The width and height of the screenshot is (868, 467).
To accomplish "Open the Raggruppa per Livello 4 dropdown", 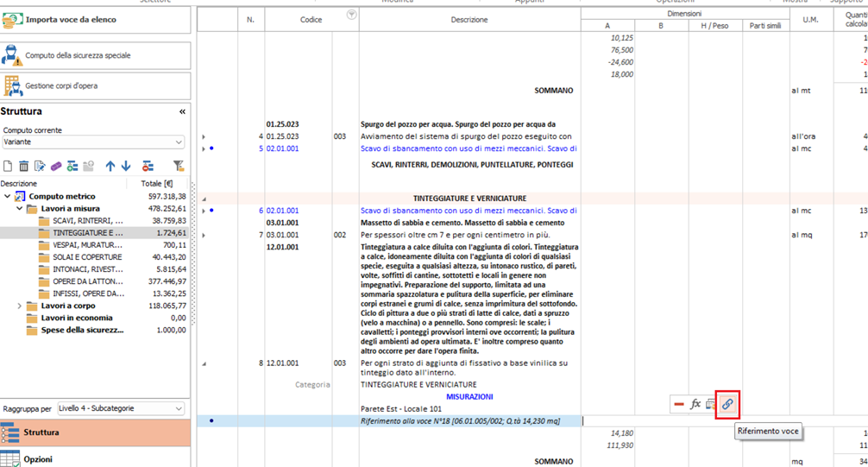I will click(x=121, y=408).
